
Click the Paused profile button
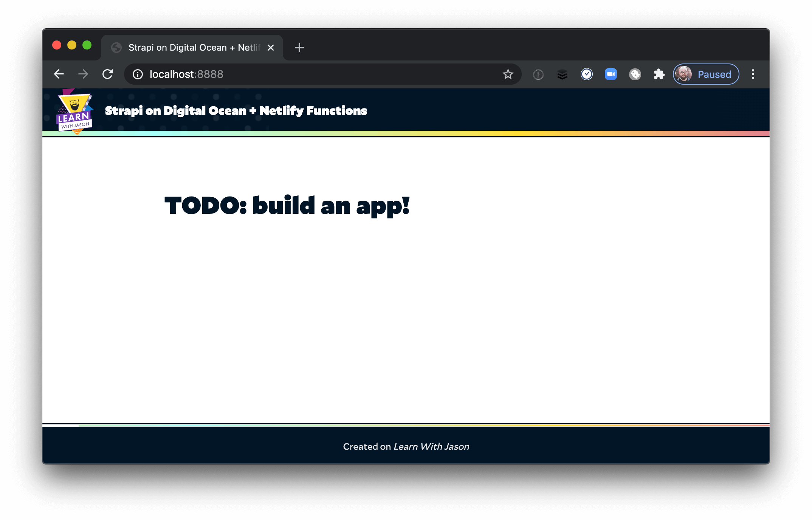pyautogui.click(x=705, y=74)
